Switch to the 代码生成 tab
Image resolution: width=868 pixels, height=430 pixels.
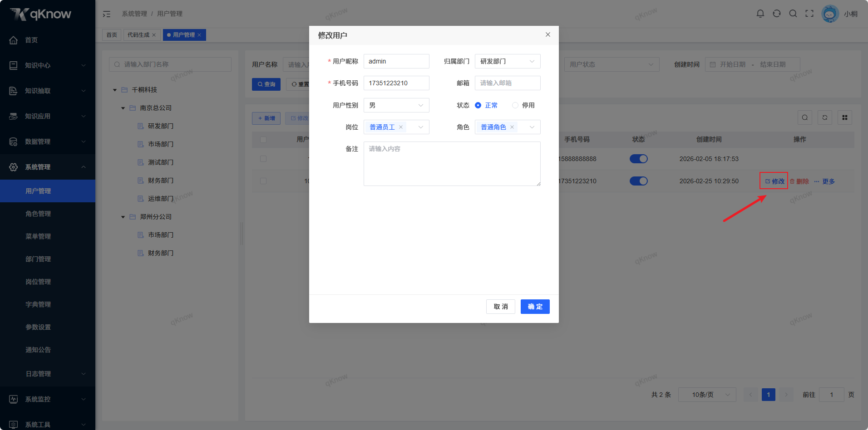(x=138, y=35)
